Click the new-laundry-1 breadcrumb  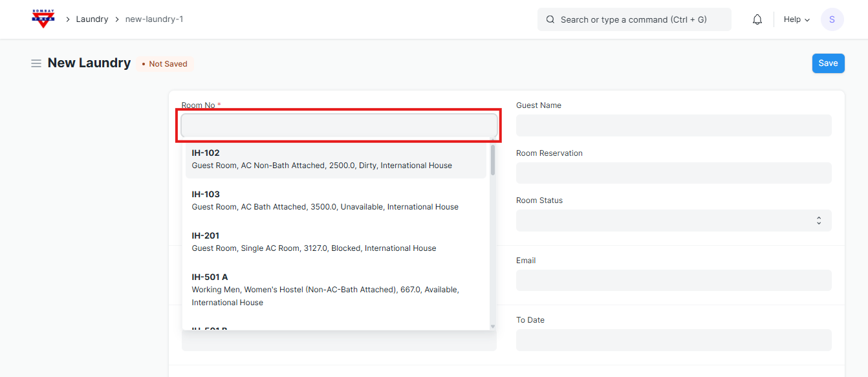point(154,19)
